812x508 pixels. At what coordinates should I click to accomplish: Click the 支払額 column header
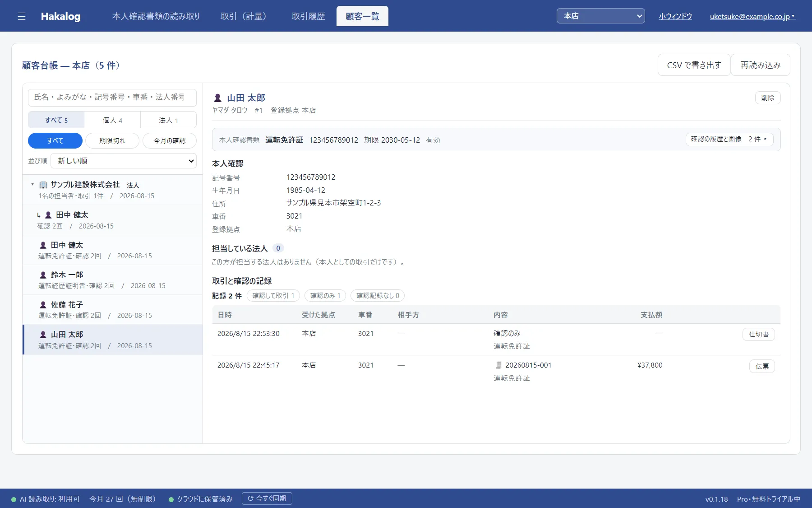(651, 315)
